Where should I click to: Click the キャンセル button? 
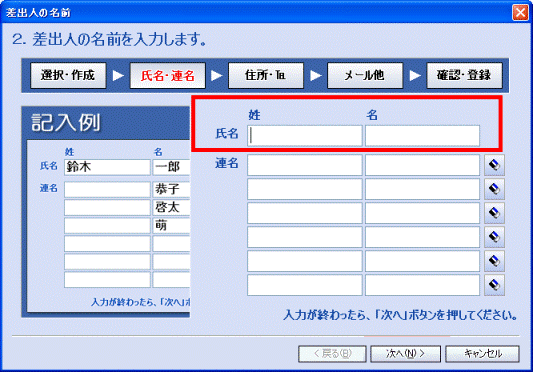(x=482, y=354)
